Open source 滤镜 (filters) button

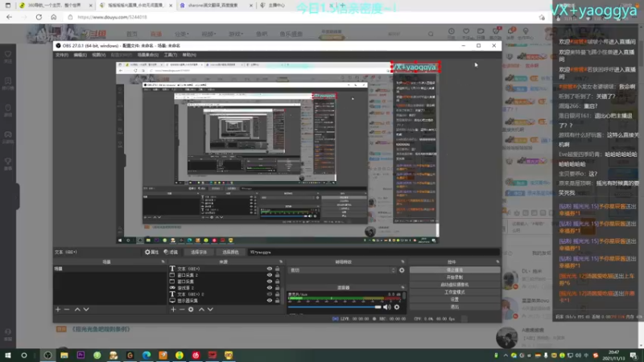tap(171, 252)
